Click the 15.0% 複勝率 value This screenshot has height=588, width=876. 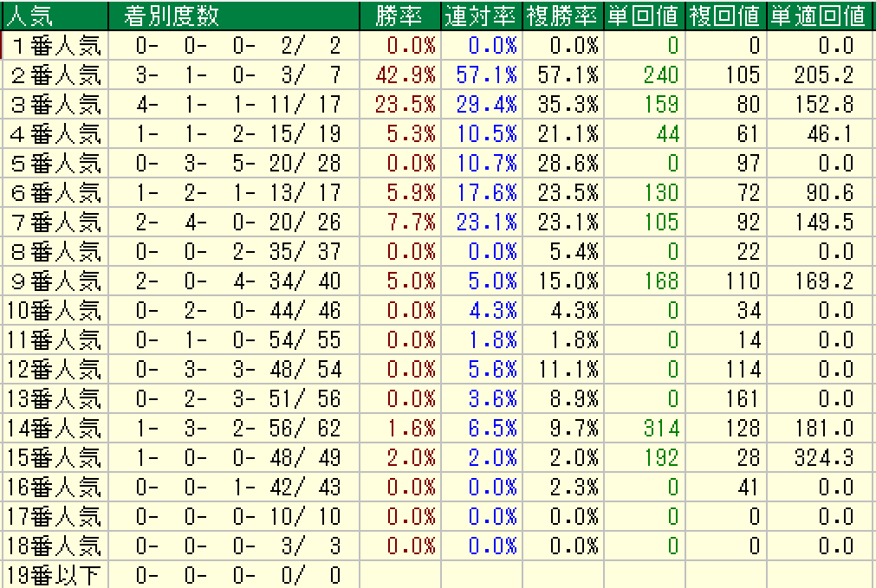(x=568, y=281)
